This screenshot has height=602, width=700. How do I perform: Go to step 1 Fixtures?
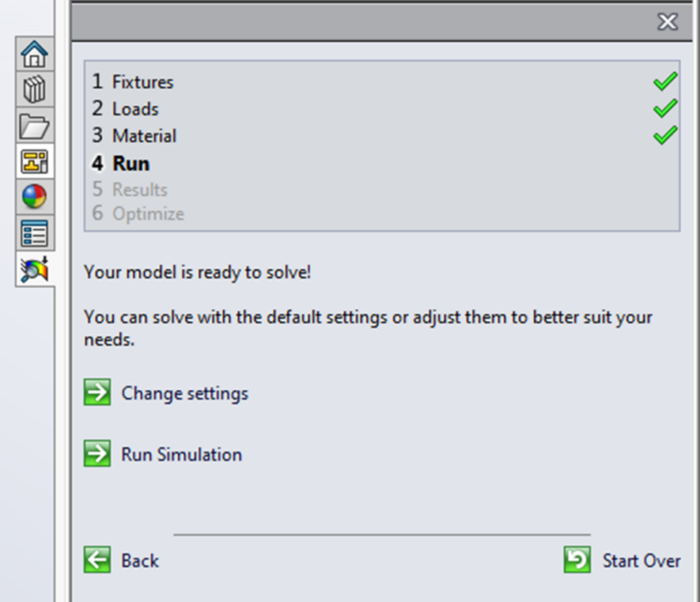coord(143,82)
